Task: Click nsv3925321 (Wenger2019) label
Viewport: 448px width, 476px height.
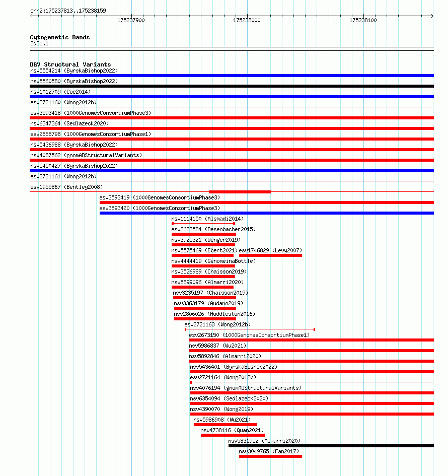Action: click(x=206, y=240)
